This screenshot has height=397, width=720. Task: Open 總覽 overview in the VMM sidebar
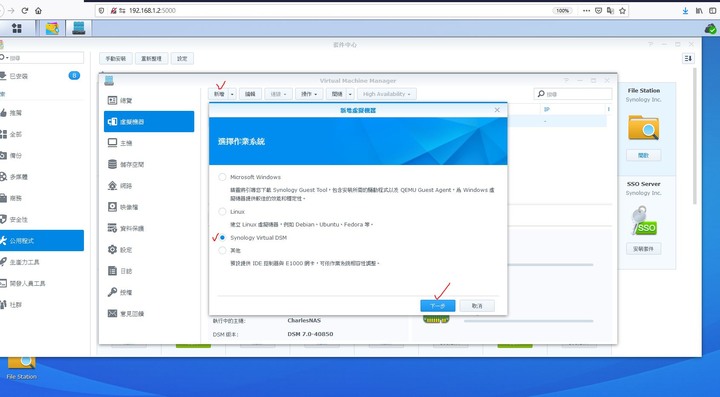(x=149, y=101)
